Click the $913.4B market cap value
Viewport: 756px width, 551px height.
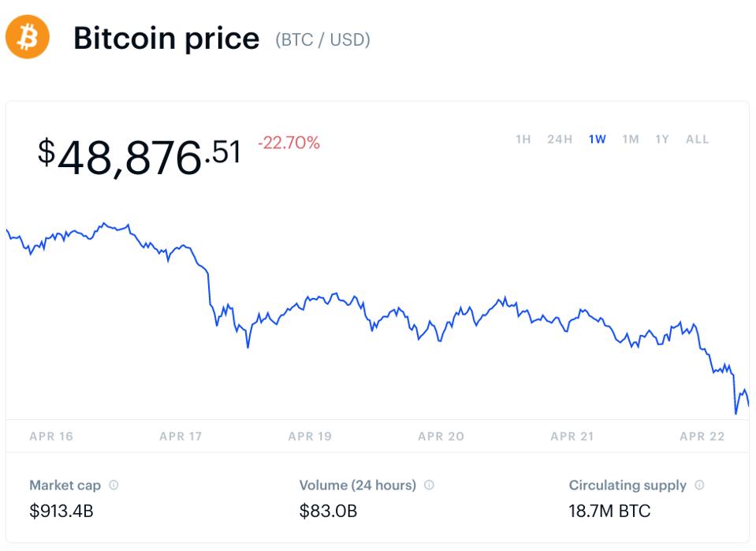click(61, 511)
